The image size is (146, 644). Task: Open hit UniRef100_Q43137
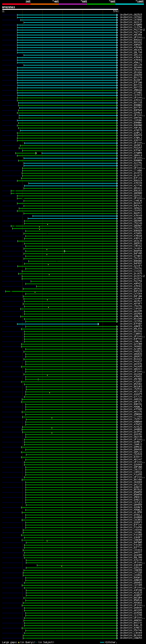tap(131, 22)
